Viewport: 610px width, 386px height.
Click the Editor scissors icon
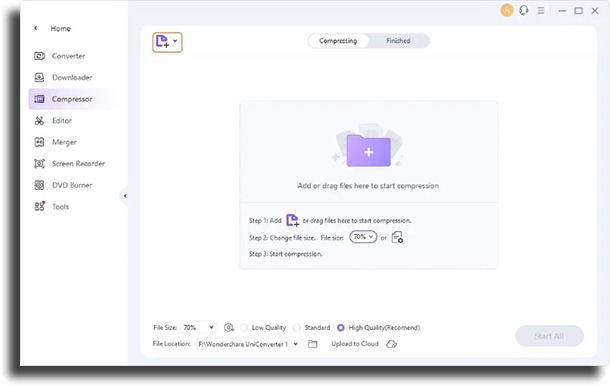[x=39, y=121]
